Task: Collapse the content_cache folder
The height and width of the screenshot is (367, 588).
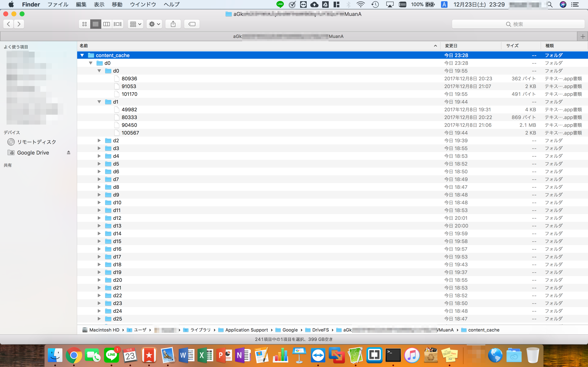Action: [x=82, y=55]
